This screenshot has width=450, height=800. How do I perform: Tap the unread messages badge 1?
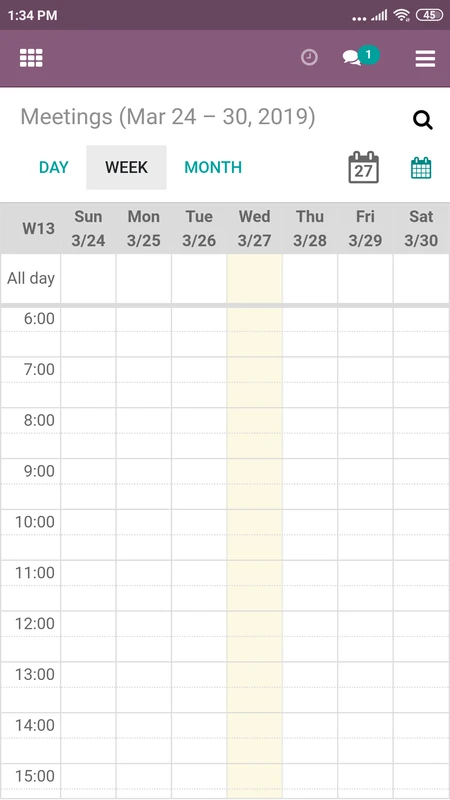[368, 54]
